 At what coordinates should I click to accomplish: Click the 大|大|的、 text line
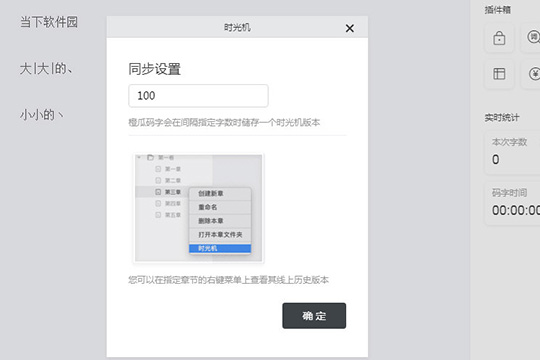(x=46, y=69)
